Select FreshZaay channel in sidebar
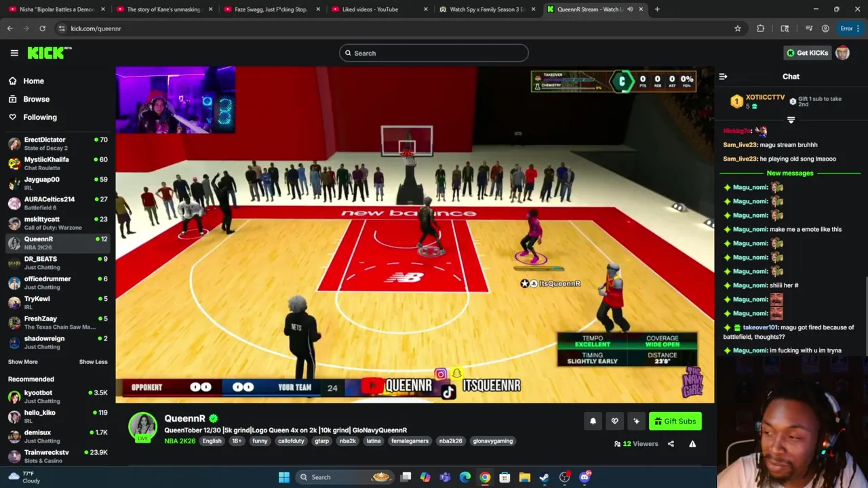This screenshot has width=868, height=488. [58, 323]
